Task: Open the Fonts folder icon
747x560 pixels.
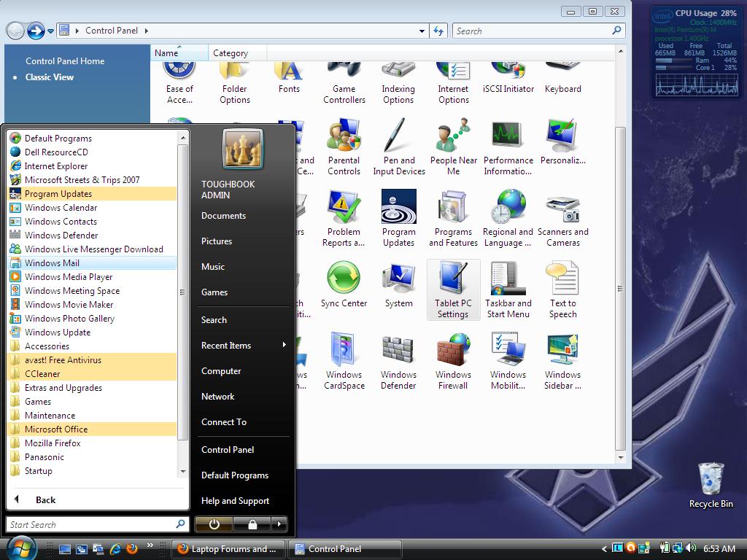Action: coord(289,79)
